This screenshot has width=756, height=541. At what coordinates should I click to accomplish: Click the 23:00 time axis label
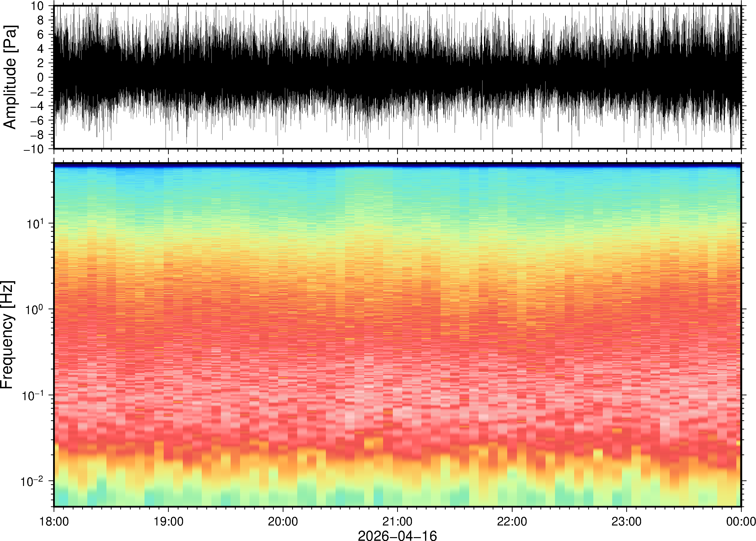click(626, 521)
